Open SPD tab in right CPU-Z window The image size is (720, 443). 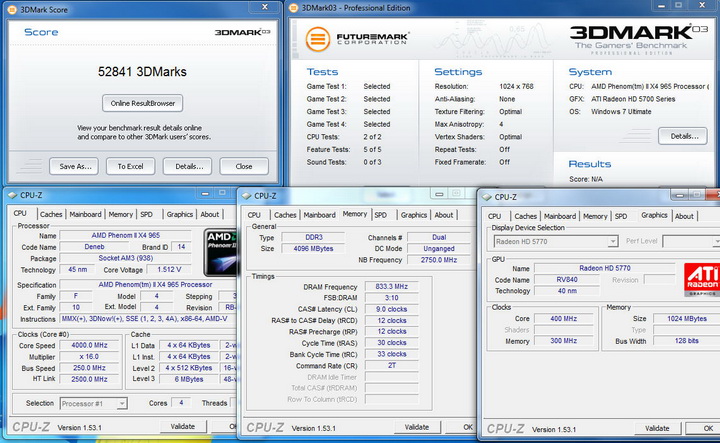click(621, 216)
